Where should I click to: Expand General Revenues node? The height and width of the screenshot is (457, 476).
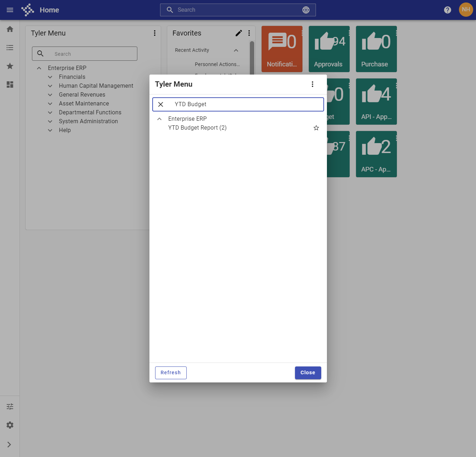50,95
